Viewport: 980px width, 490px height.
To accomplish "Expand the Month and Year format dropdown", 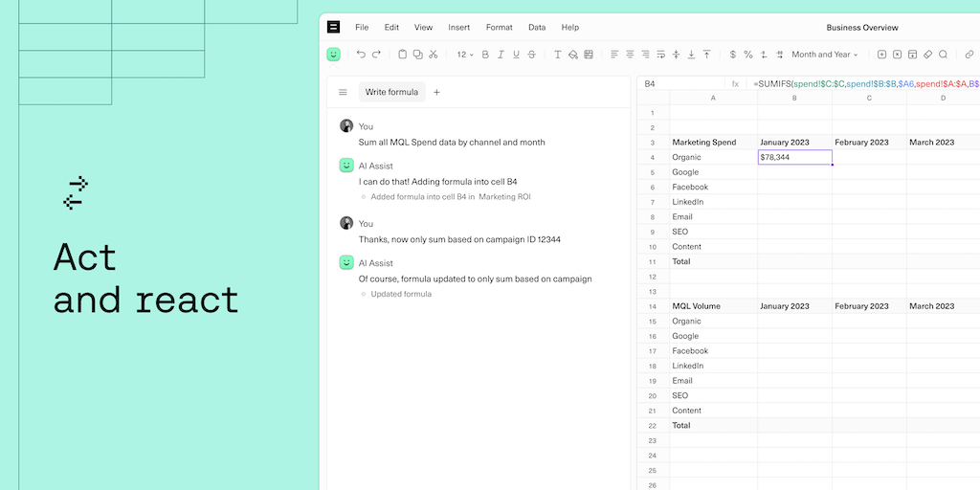I will pos(824,55).
